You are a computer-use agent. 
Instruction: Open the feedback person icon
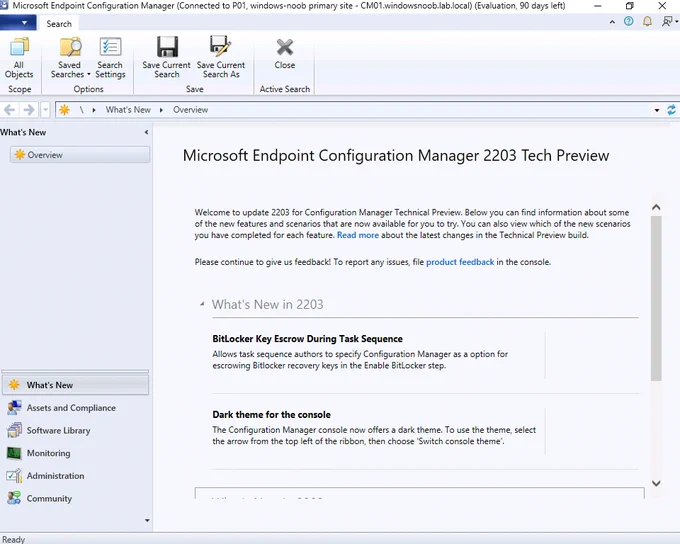tap(668, 21)
